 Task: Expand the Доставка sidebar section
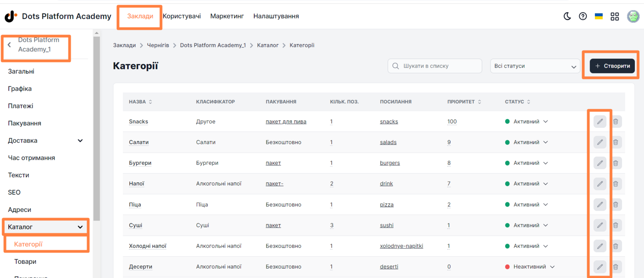click(80, 141)
